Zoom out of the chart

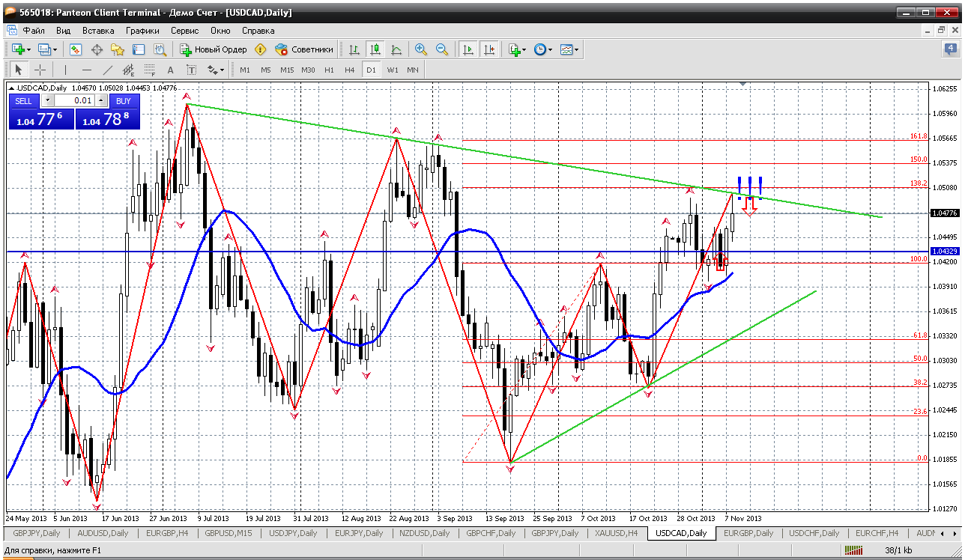(442, 49)
